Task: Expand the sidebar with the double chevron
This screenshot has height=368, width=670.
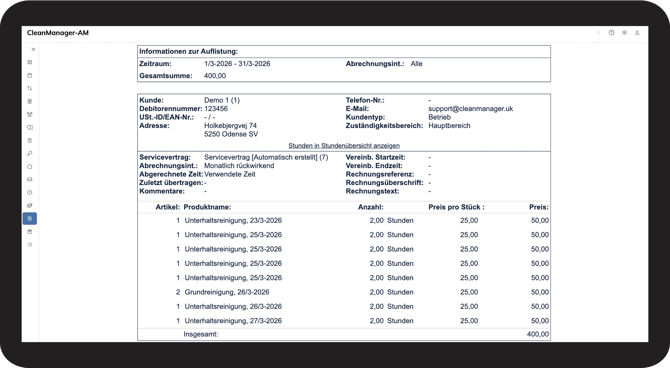Action: pos(33,50)
